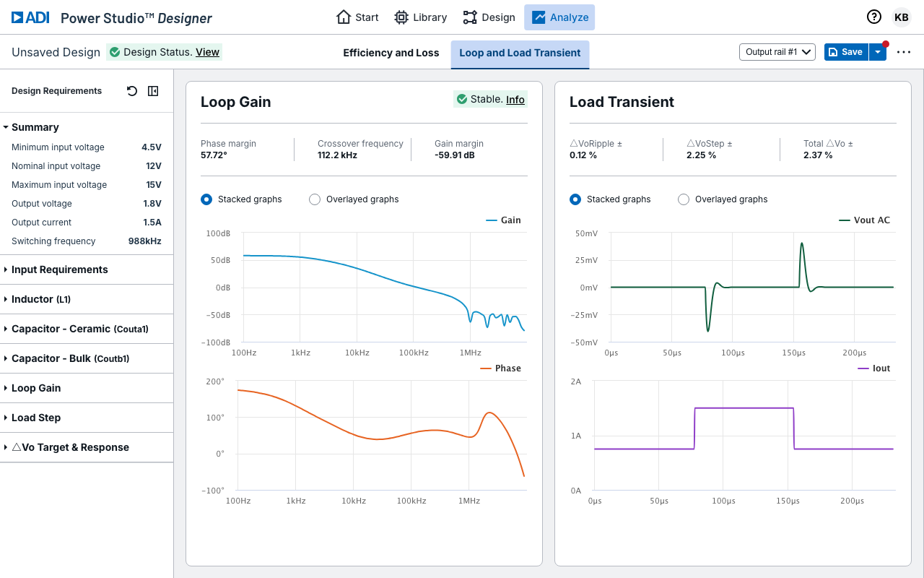Collapse the Design Requirements panel icon

coord(153,91)
